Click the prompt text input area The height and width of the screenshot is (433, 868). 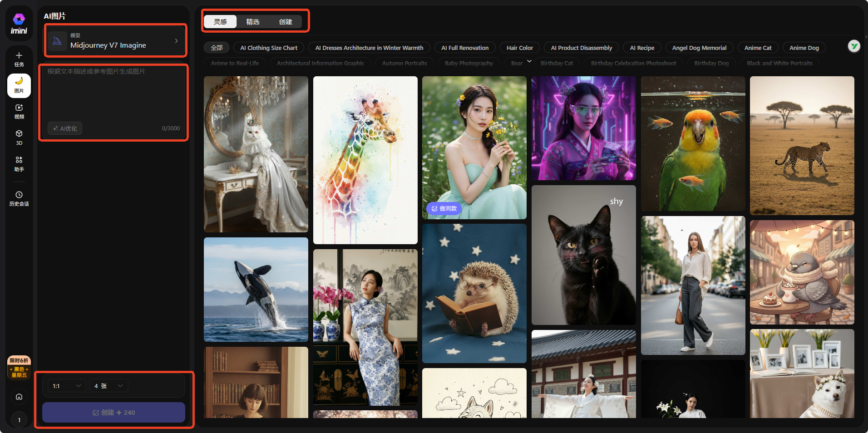click(113, 93)
